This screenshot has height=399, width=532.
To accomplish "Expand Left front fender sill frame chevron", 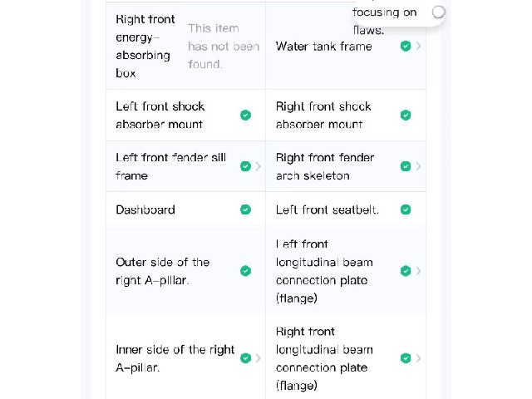I will (x=259, y=166).
